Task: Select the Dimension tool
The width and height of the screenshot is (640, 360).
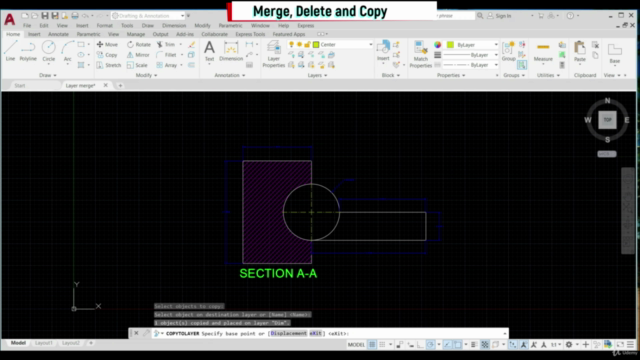Action: click(x=231, y=51)
